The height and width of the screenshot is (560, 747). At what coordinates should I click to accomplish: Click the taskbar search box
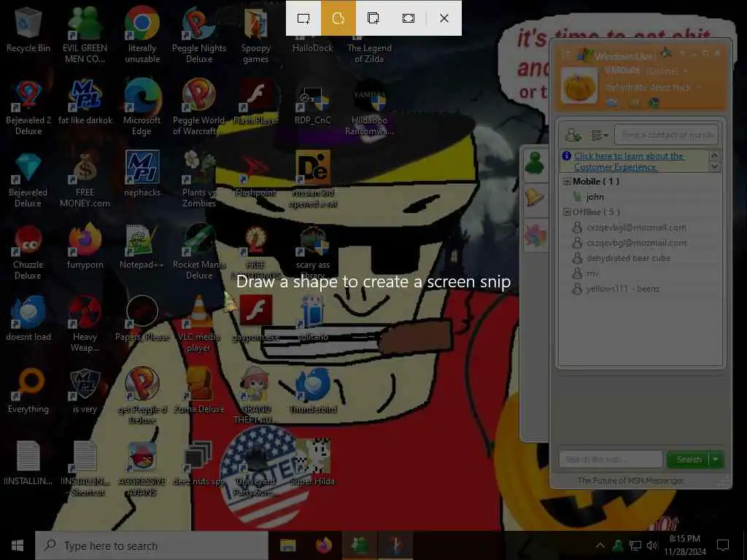pos(152,545)
